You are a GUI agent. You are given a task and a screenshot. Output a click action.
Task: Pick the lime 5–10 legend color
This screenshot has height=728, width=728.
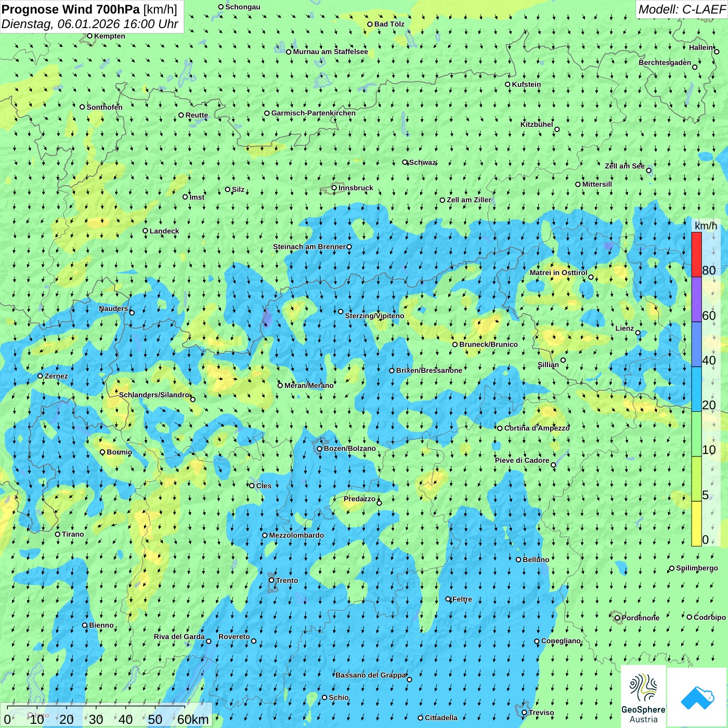pyautogui.click(x=696, y=479)
